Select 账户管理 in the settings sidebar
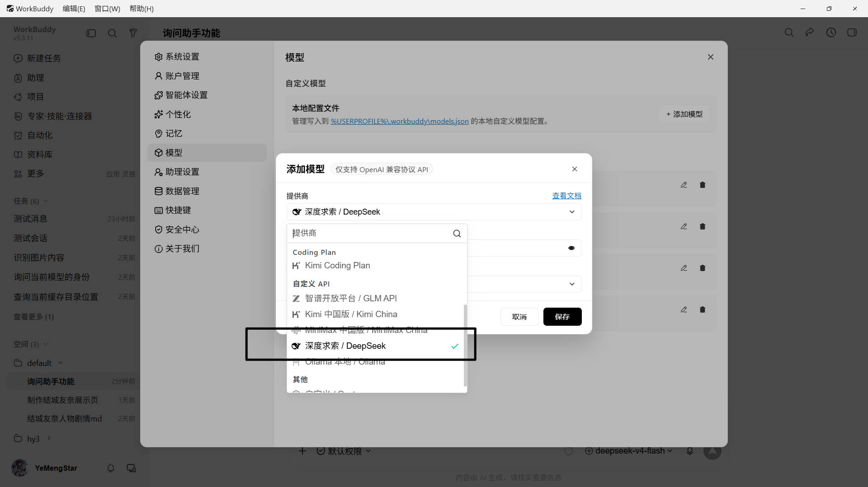Image resolution: width=868 pixels, height=487 pixels. [x=207, y=76]
